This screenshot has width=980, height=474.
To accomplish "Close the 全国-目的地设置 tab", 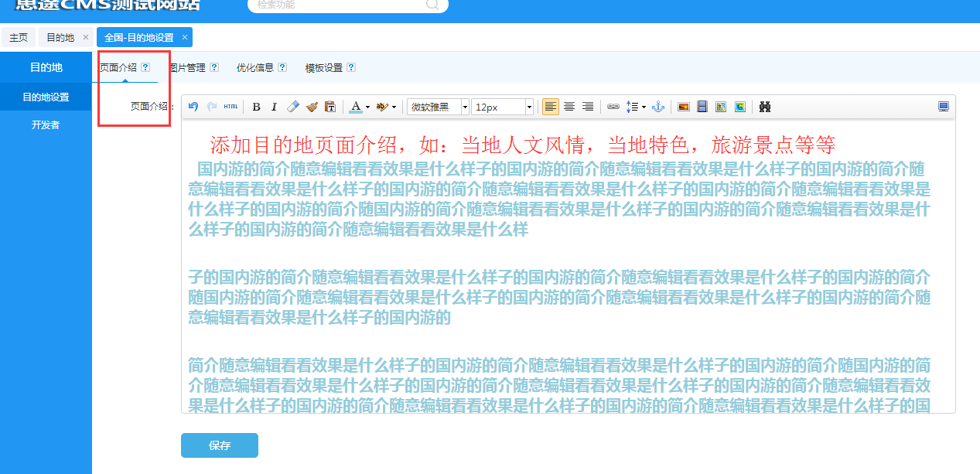I will click(184, 36).
